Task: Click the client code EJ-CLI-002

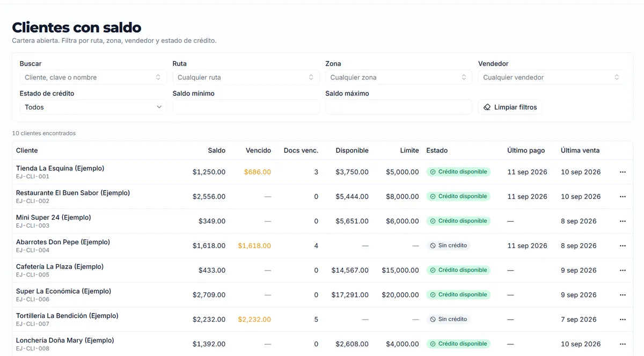Action: [33, 201]
